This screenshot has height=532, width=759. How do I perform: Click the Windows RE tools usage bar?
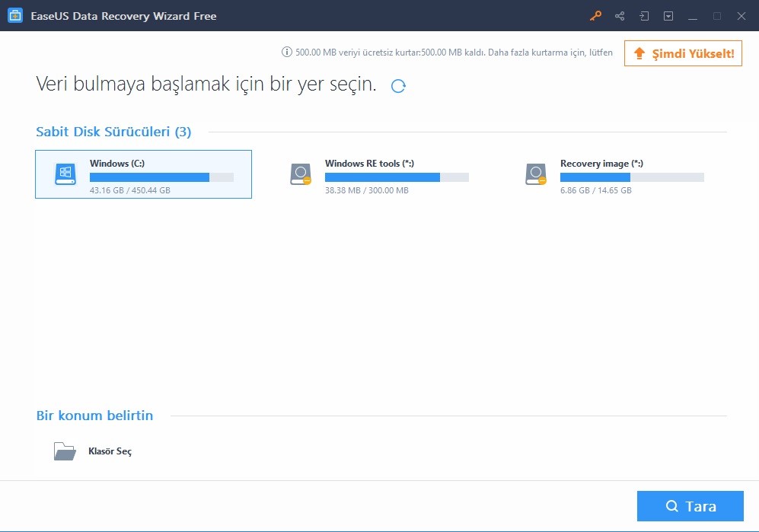[397, 177]
